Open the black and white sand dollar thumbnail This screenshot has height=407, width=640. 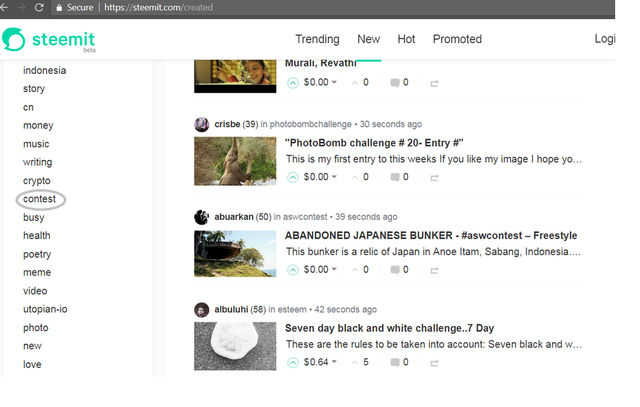(x=235, y=346)
